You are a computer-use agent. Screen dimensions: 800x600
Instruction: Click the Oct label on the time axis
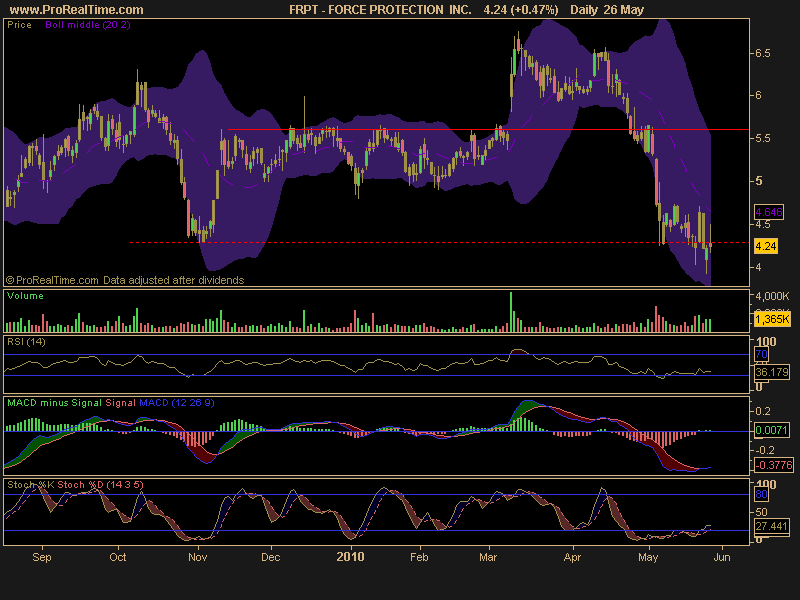point(117,557)
